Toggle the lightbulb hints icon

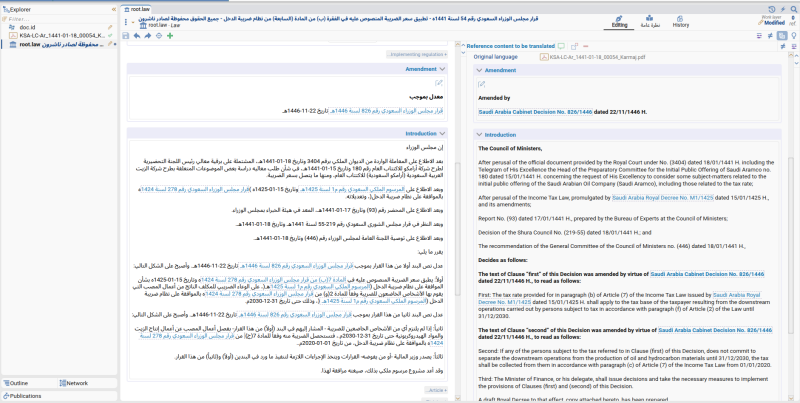(x=794, y=36)
